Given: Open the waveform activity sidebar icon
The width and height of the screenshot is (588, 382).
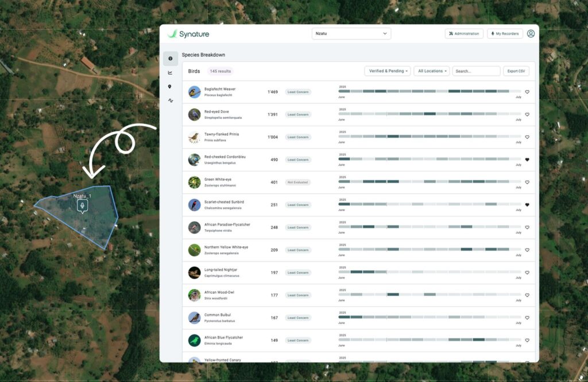Looking at the screenshot, I should point(170,100).
